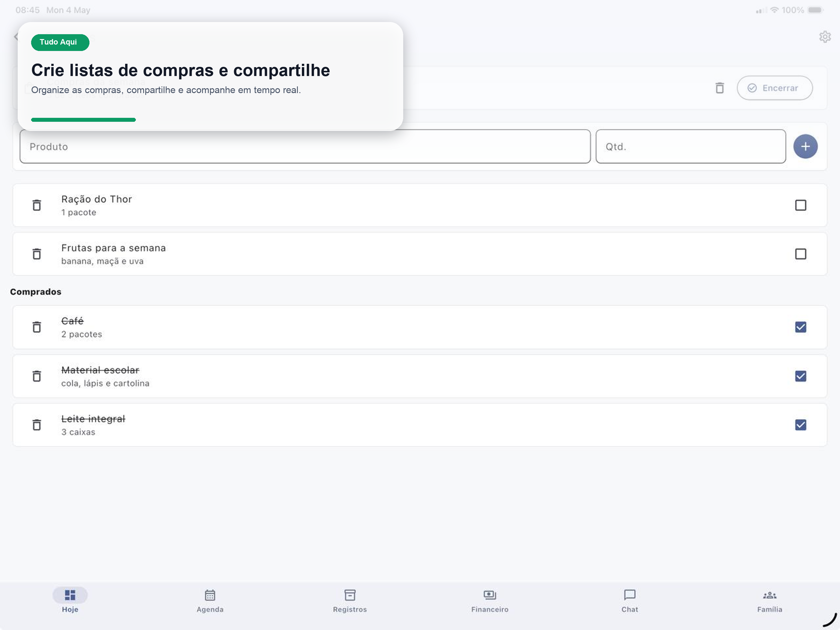The width and height of the screenshot is (840, 630).
Task: Click the green progress bar in banner
Action: tap(83, 120)
